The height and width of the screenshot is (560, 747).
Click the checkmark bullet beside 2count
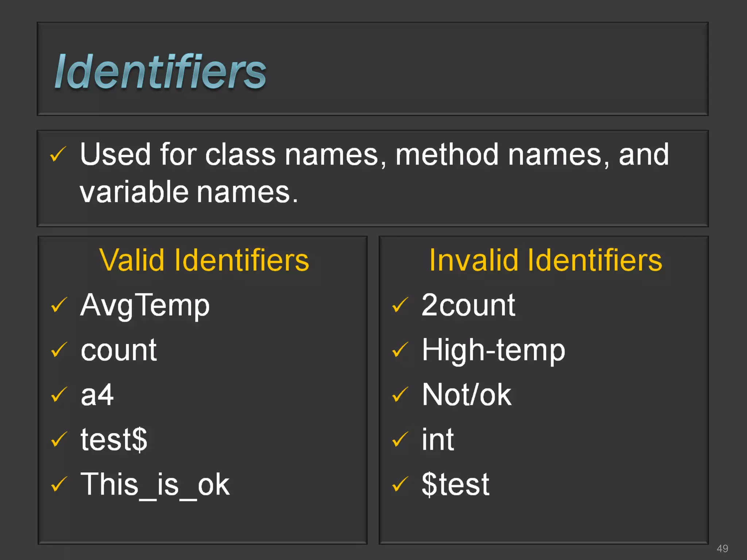[x=400, y=305]
